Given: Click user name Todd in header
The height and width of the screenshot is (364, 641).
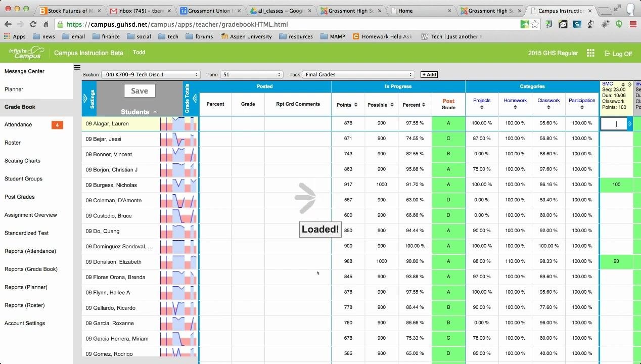Looking at the screenshot, I should click(139, 53).
